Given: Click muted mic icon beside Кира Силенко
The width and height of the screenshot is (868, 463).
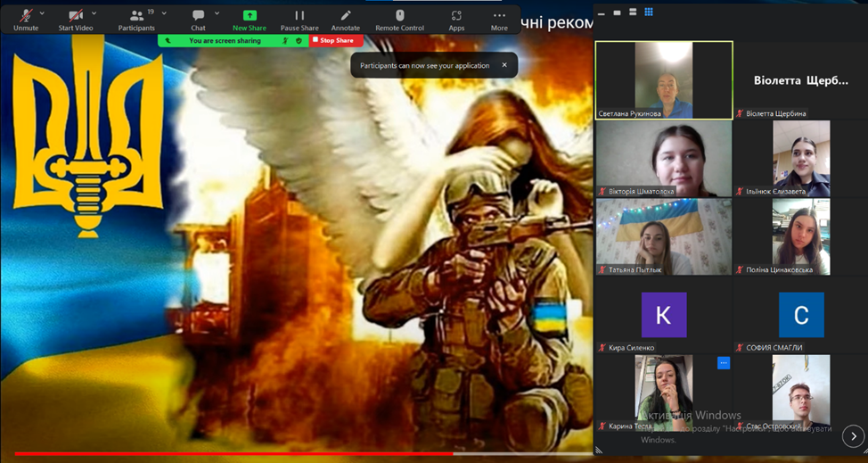Looking at the screenshot, I should (602, 348).
